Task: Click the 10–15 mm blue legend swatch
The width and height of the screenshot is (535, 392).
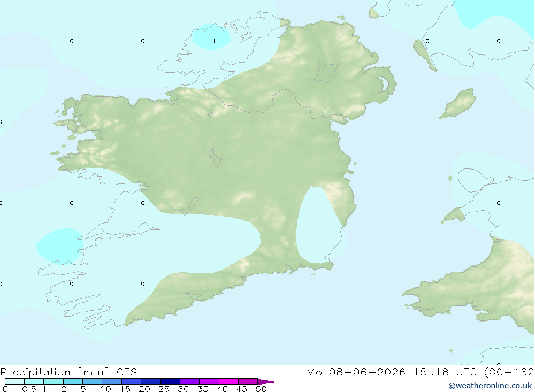Action: point(112,381)
